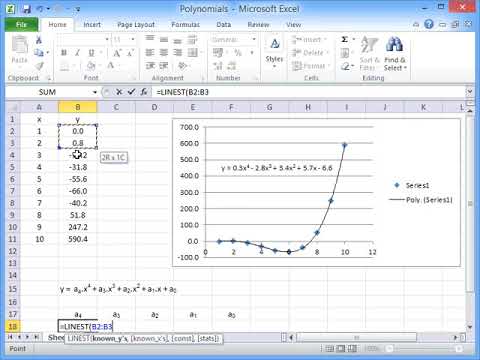The height and width of the screenshot is (360, 480).
Task: Select the Format Painter brush icon
Action: (39, 66)
